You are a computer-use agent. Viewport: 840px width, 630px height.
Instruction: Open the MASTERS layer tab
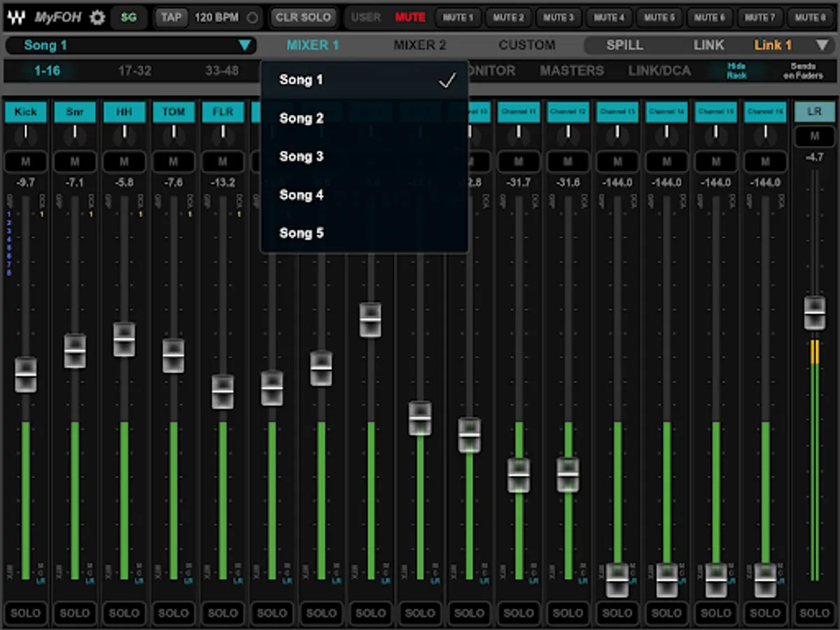coord(571,71)
